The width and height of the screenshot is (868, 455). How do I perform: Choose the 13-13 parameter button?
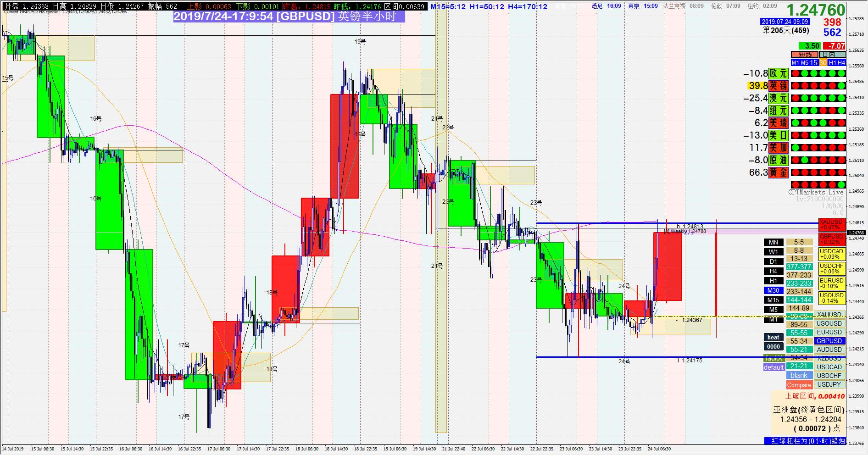point(799,259)
